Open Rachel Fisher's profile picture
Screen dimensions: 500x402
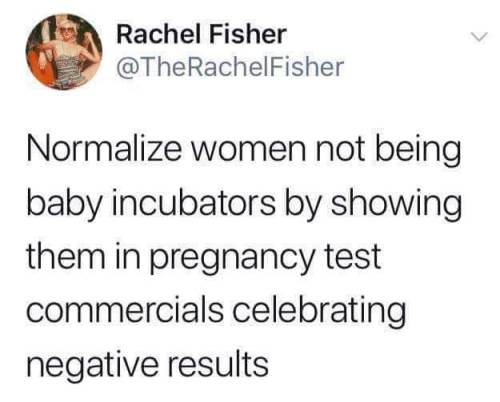(64, 52)
